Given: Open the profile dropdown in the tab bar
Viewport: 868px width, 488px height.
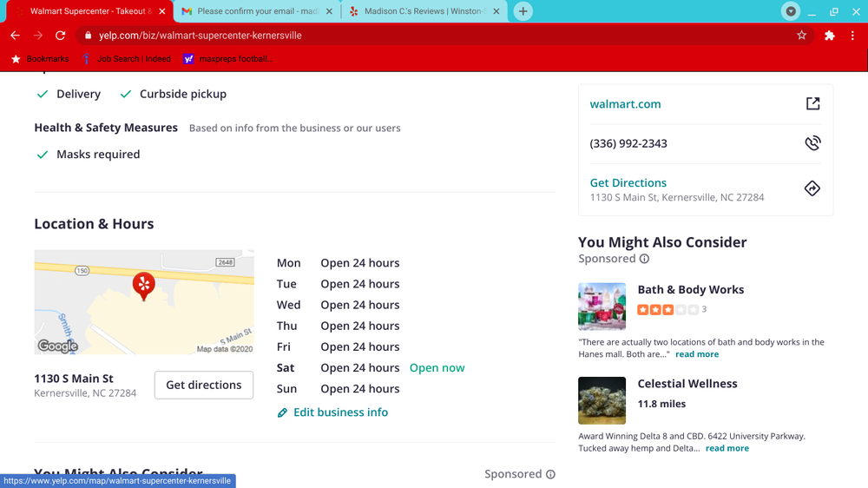Looking at the screenshot, I should [x=790, y=11].
